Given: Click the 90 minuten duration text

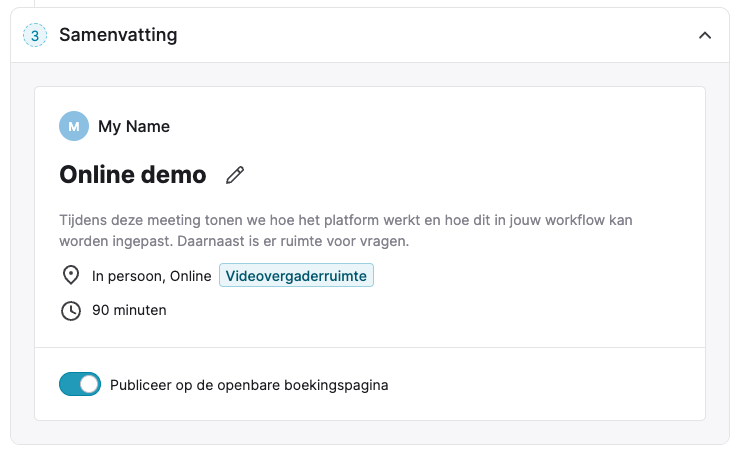Looking at the screenshot, I should (x=129, y=310).
